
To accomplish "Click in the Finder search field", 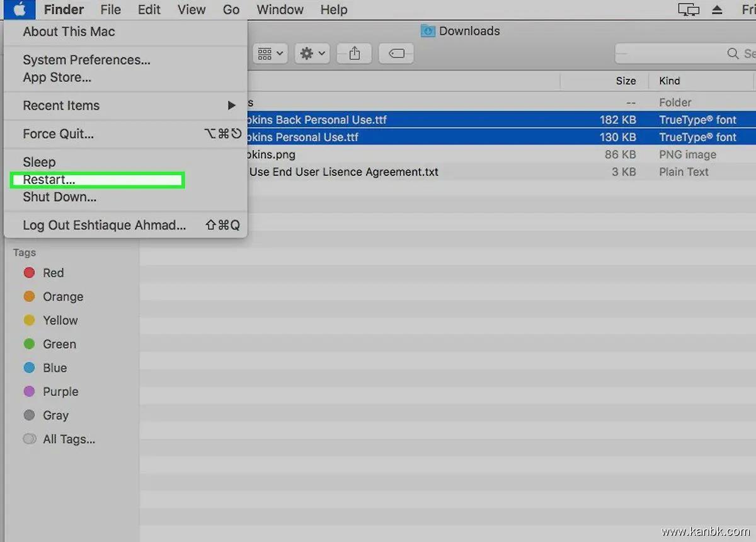I will coord(680,54).
